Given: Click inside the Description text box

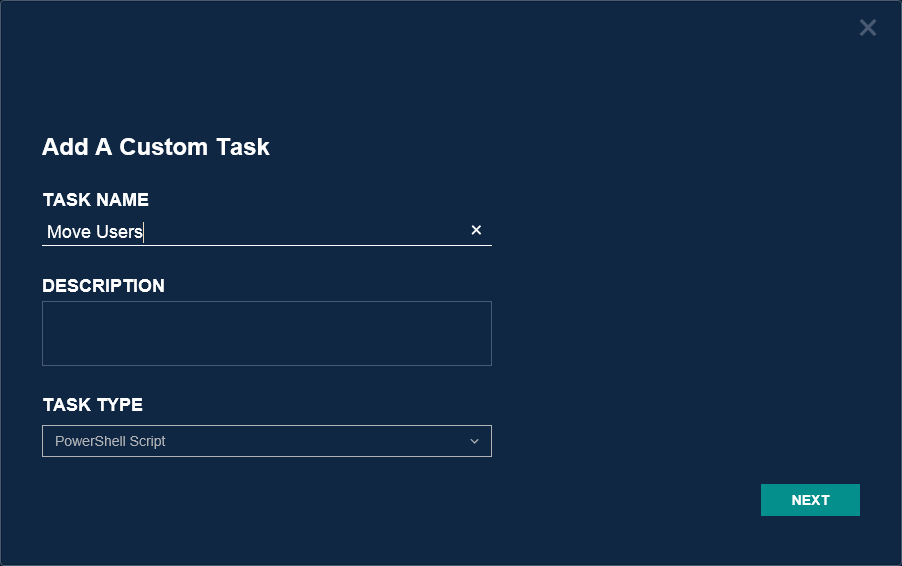Looking at the screenshot, I should point(266,333).
